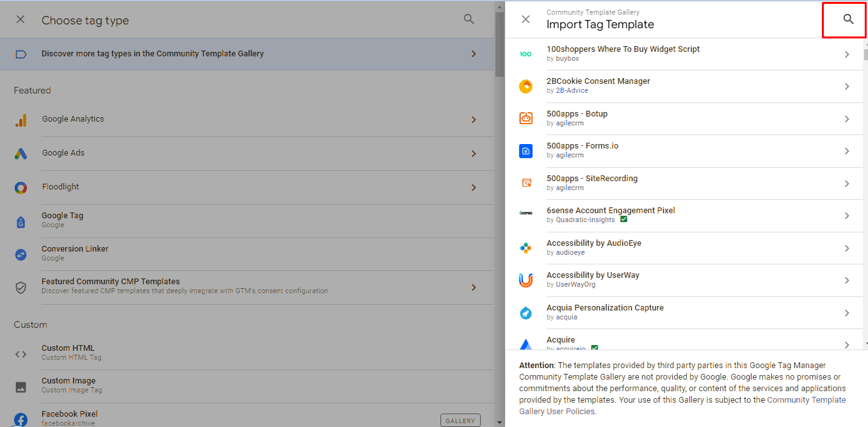Close the Import Tag Template panel
The image size is (868, 427).
point(526,19)
